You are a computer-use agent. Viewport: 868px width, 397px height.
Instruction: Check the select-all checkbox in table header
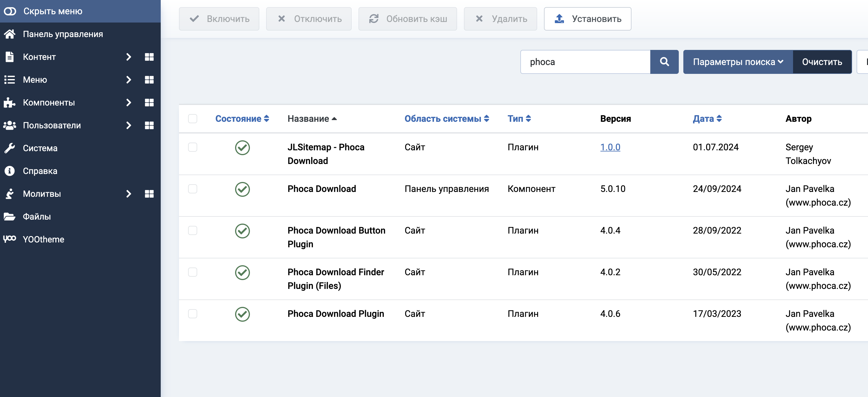pyautogui.click(x=192, y=119)
